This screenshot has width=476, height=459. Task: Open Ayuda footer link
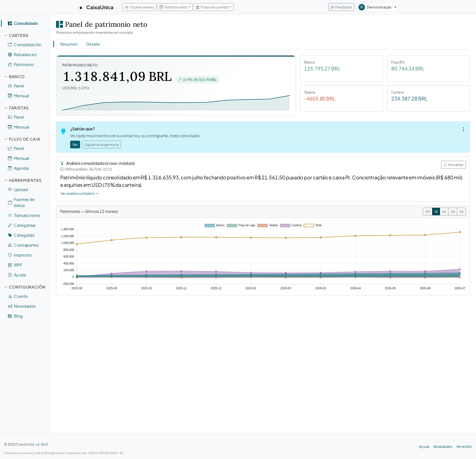[x=424, y=447]
